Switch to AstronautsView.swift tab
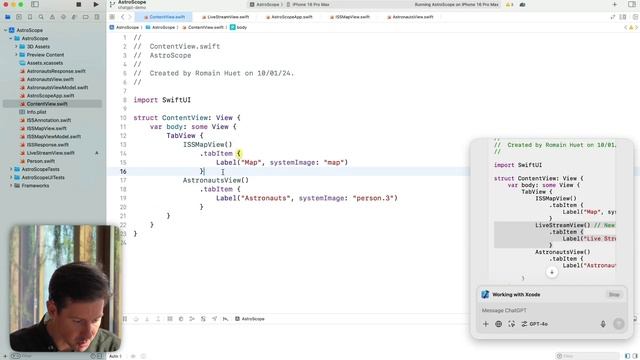This screenshot has width=640, height=360. [410, 17]
